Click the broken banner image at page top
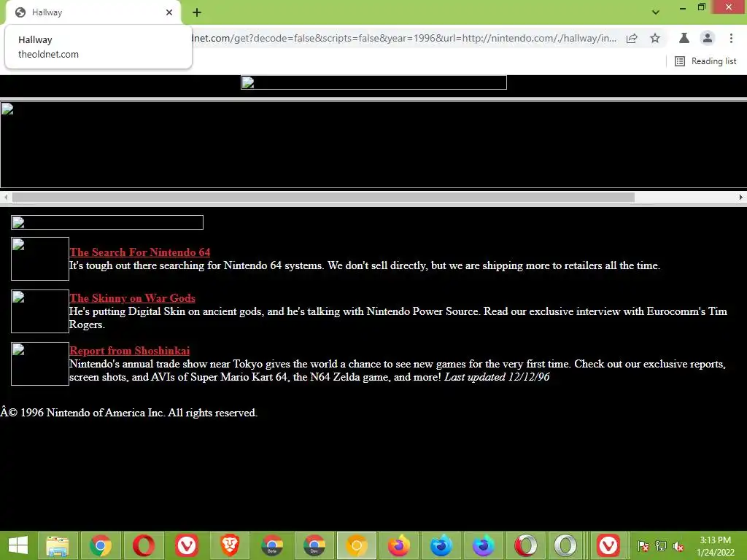Image resolution: width=747 pixels, height=560 pixels. [374, 82]
